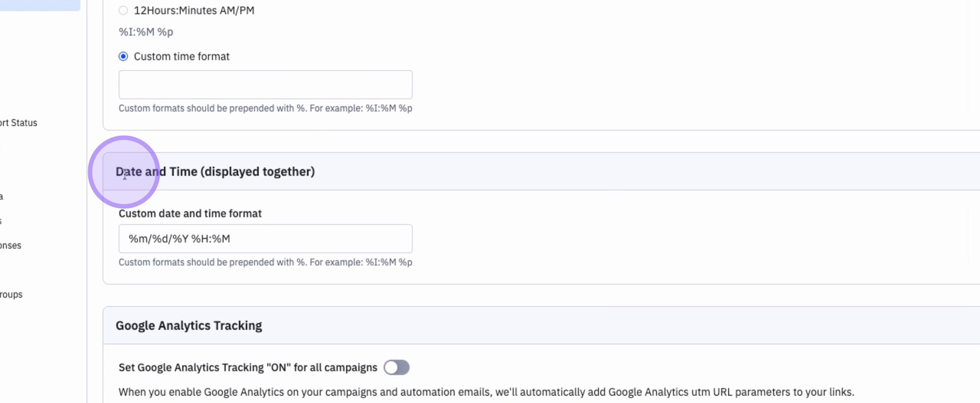The height and width of the screenshot is (403, 980).
Task: Open the sidebar item ending in "roups"
Action: click(x=12, y=294)
